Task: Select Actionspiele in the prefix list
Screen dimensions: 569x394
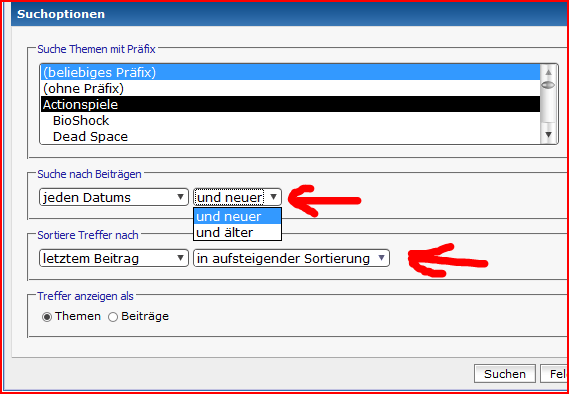Action: [x=290, y=104]
